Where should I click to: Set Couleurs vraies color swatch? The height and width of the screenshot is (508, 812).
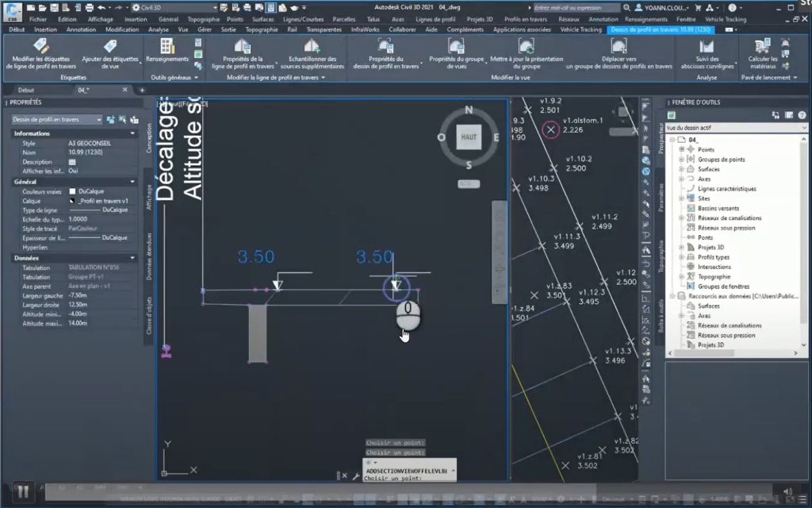(x=73, y=190)
